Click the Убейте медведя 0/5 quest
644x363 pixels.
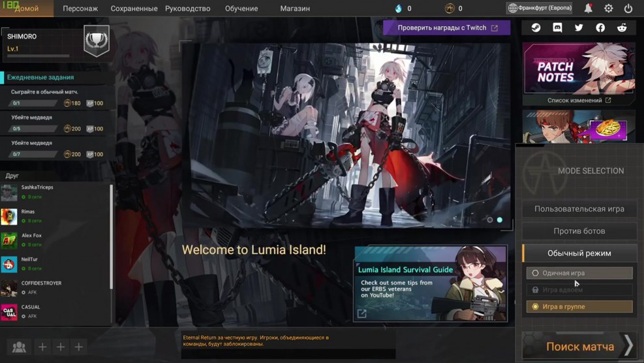(x=57, y=123)
